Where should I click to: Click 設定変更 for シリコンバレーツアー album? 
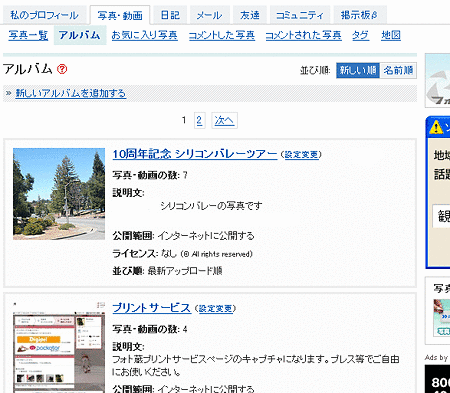(301, 155)
